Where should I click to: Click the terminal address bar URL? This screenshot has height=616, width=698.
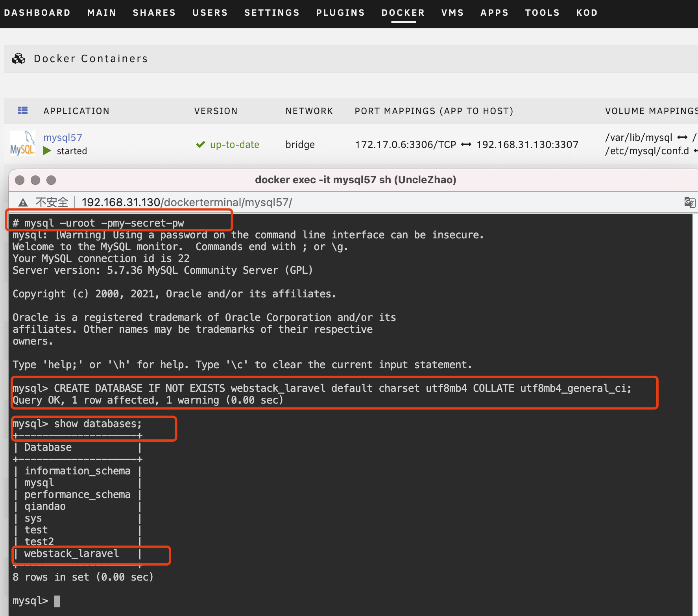point(187,202)
